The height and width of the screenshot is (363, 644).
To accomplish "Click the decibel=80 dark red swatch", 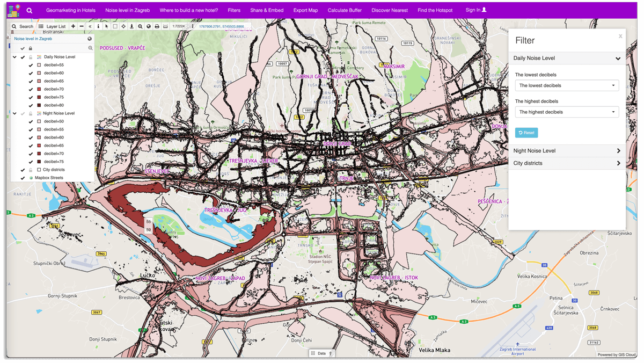I will point(39,105).
